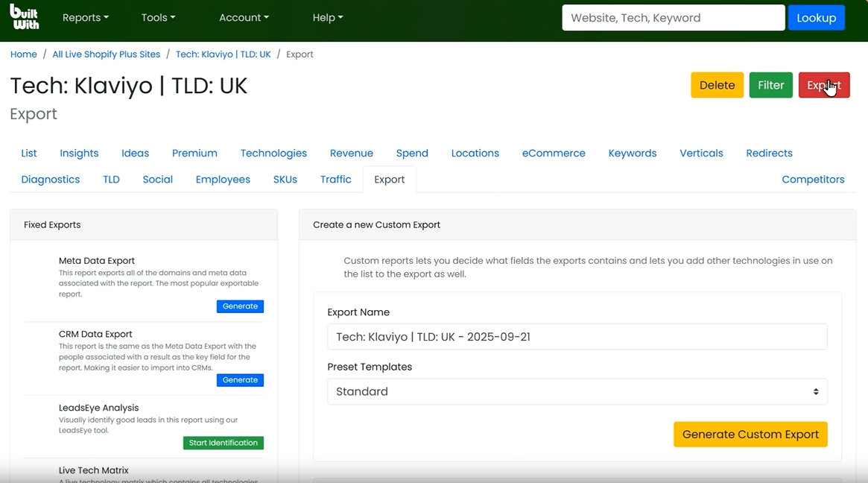
Task: Select the Spend tab
Action: [x=412, y=154]
